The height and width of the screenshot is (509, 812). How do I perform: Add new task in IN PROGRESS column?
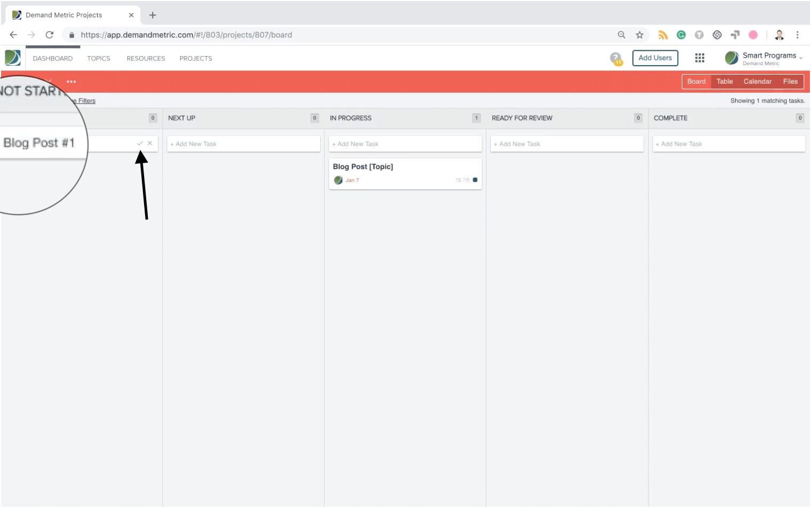tap(405, 144)
